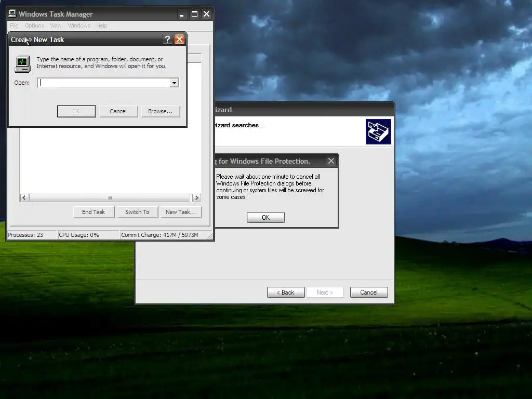Screen dimensions: 532x399
Task: Maximize the Windows Task Manager window
Action: (x=194, y=14)
